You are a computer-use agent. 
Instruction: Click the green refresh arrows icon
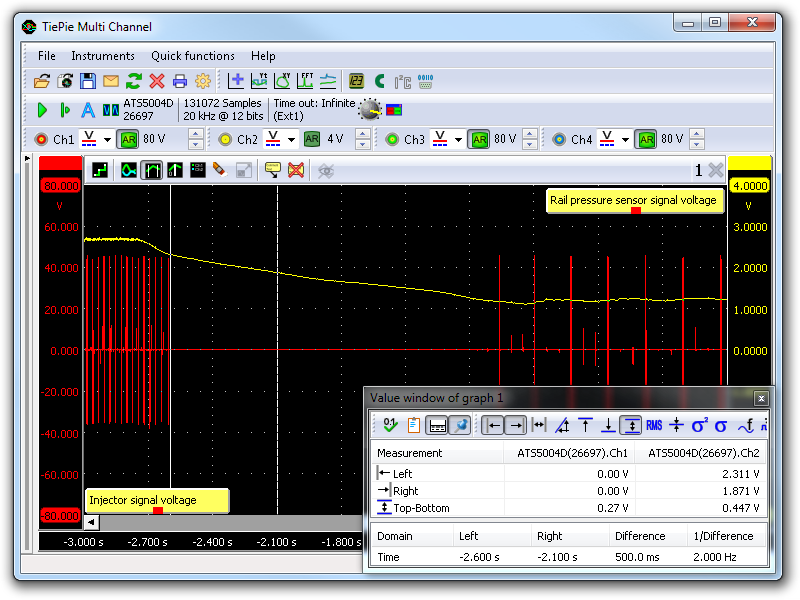134,81
